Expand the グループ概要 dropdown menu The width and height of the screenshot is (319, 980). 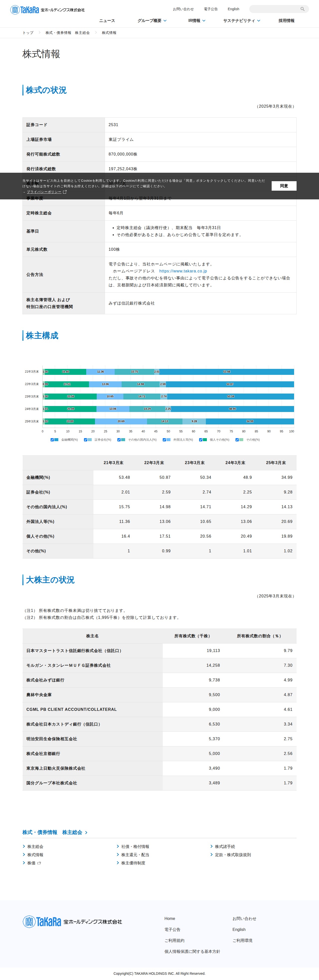[152, 20]
